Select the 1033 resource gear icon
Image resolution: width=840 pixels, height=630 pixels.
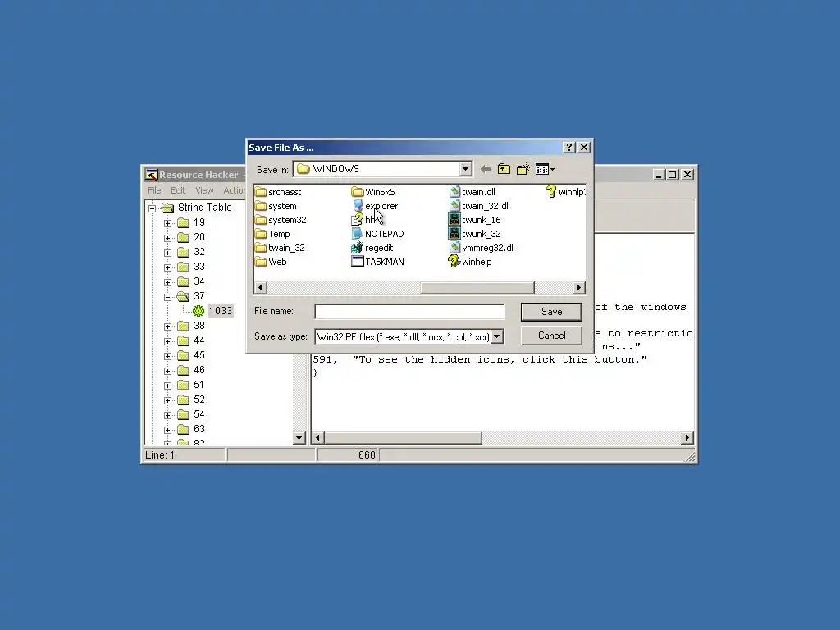coord(199,311)
